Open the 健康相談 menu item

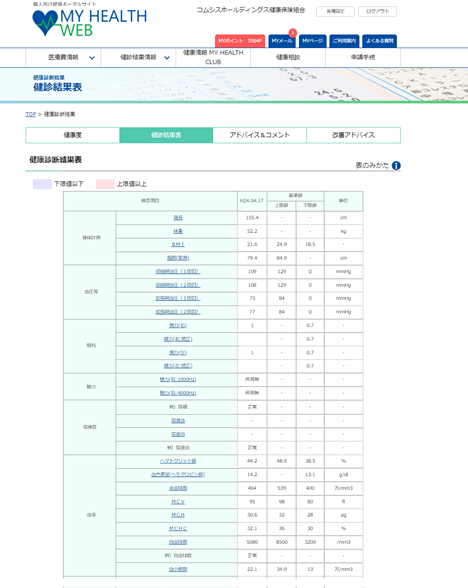288,57
